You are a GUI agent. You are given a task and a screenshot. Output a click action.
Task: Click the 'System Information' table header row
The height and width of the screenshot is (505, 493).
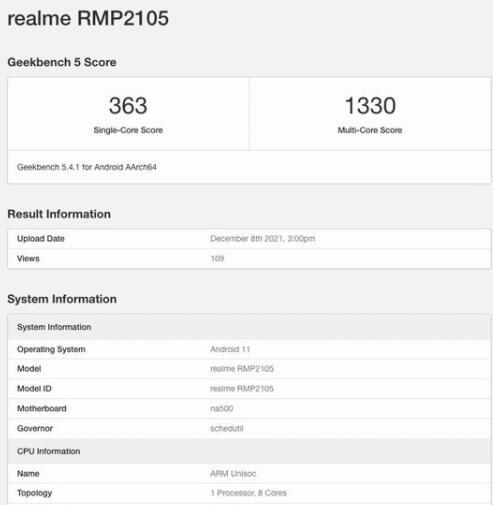coord(249,327)
